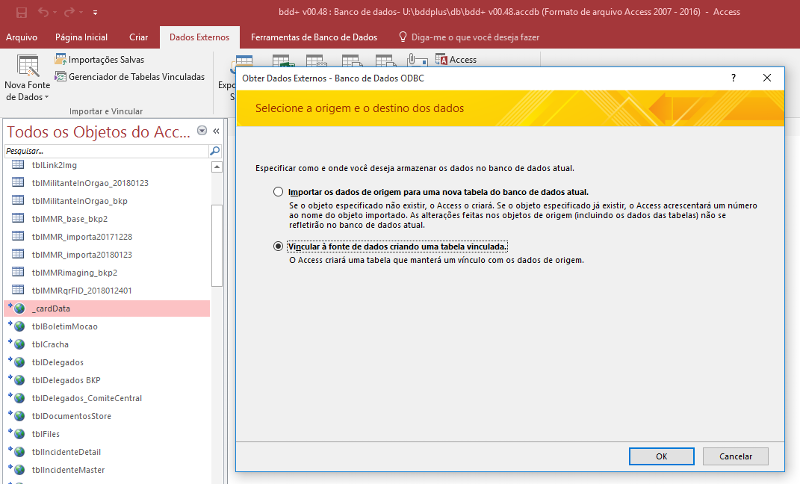The width and height of the screenshot is (800, 484).
Task: Click table icon of tblLink2Img
Action: point(18,165)
